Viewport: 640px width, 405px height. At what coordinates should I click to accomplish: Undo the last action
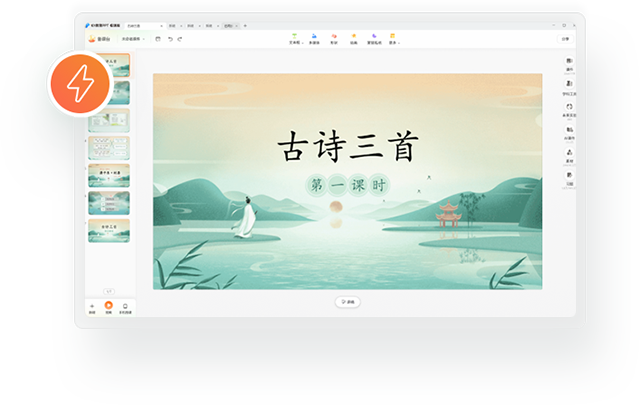click(170, 39)
